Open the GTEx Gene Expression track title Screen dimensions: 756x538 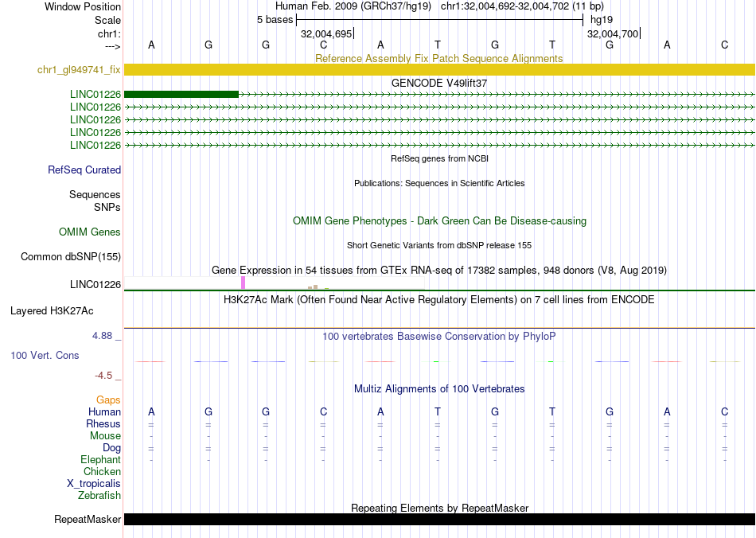tap(439, 270)
